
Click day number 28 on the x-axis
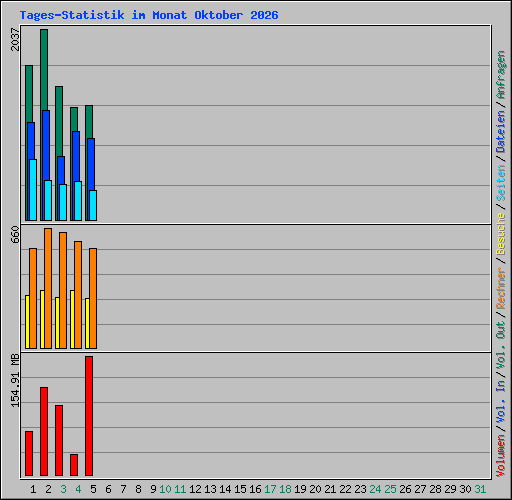click(x=435, y=489)
